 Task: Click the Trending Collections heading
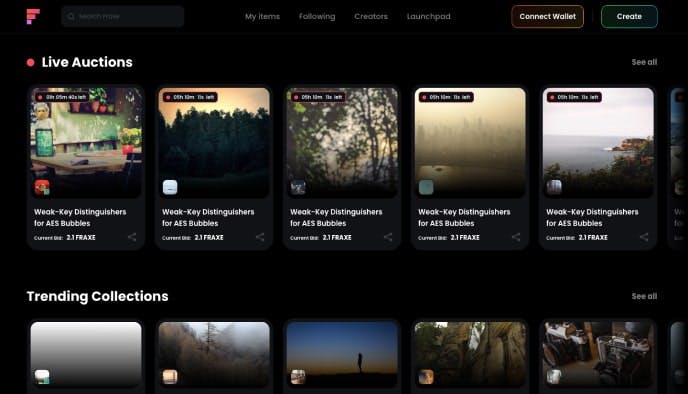pos(97,296)
